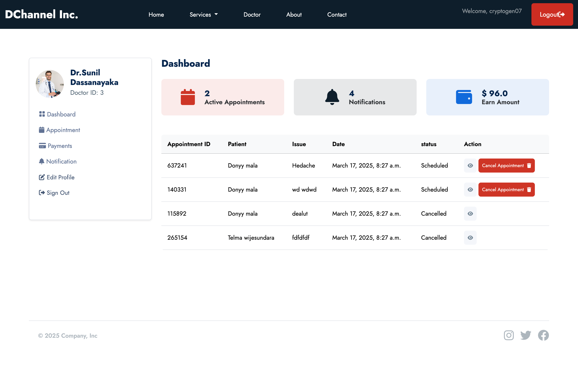
Task: Open the About nav page
Action: click(294, 15)
